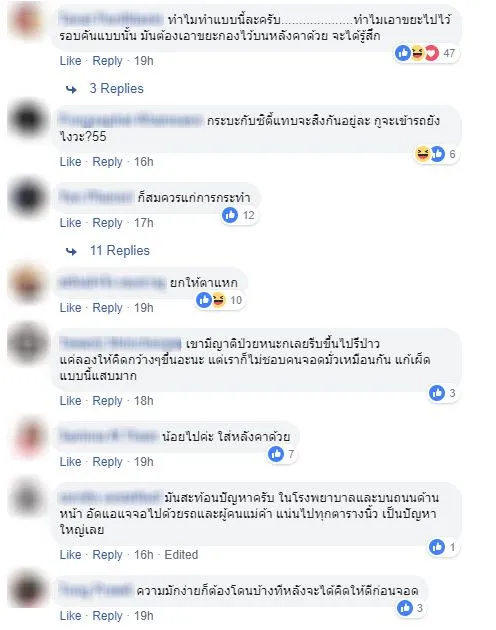Reply to the comment posted 18h ago
This screenshot has width=496, height=630.
pos(107,401)
